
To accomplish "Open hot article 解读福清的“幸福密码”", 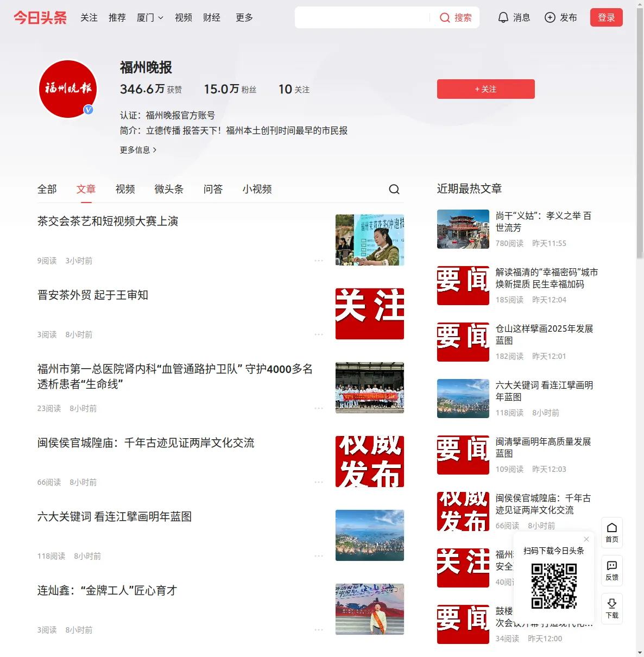I will tap(547, 278).
